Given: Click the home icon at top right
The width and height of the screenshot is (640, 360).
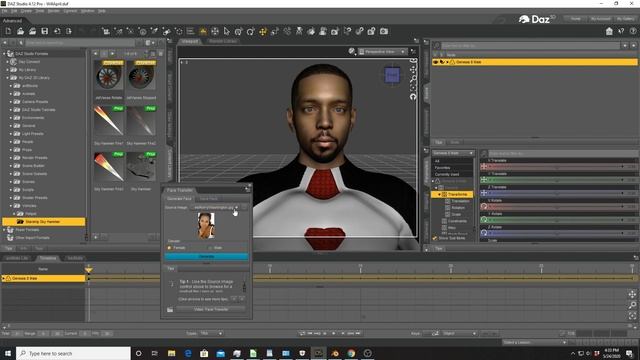Looking at the screenshot, I should [609, 31].
